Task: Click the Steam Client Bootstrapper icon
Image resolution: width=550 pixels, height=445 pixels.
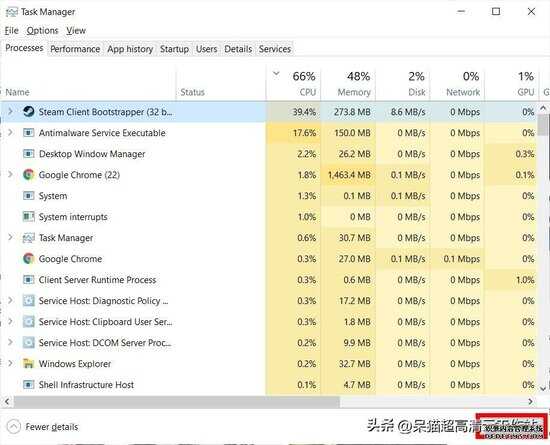Action: [x=28, y=112]
